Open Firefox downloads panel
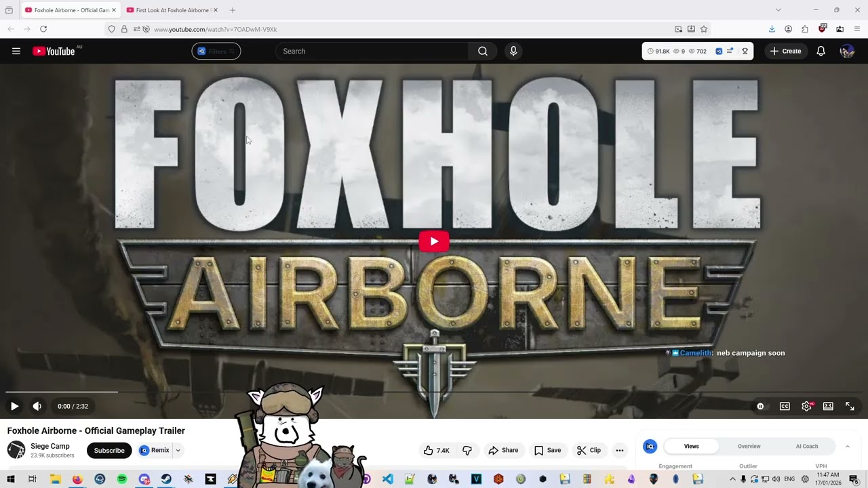 click(x=772, y=29)
